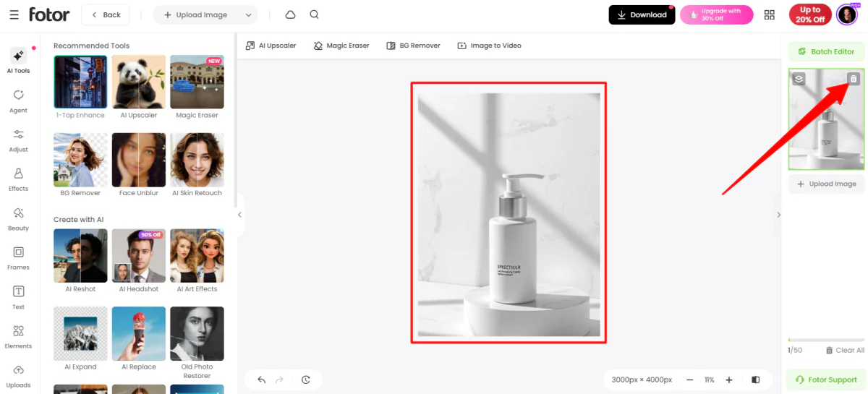Zoom out with the minus icon
Image resolution: width=868 pixels, height=394 pixels.
click(x=690, y=380)
